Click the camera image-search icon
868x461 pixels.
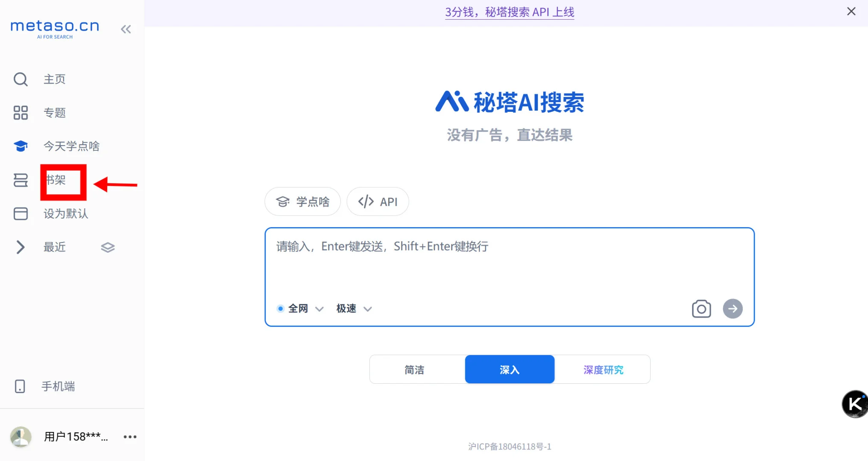pos(701,309)
